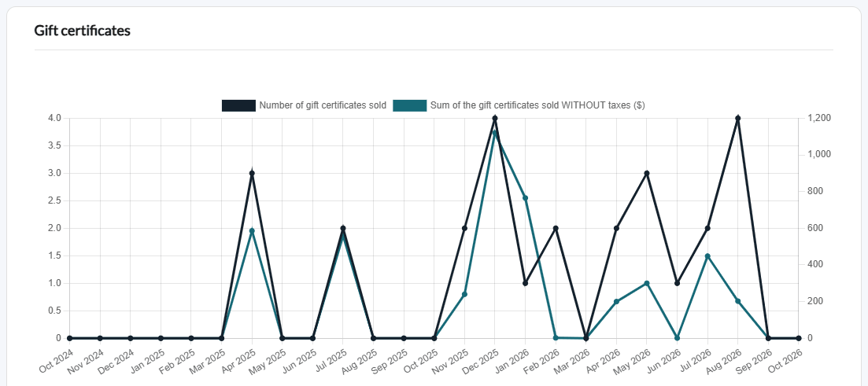Select teal series point at Nov 2025

pyautogui.click(x=464, y=294)
